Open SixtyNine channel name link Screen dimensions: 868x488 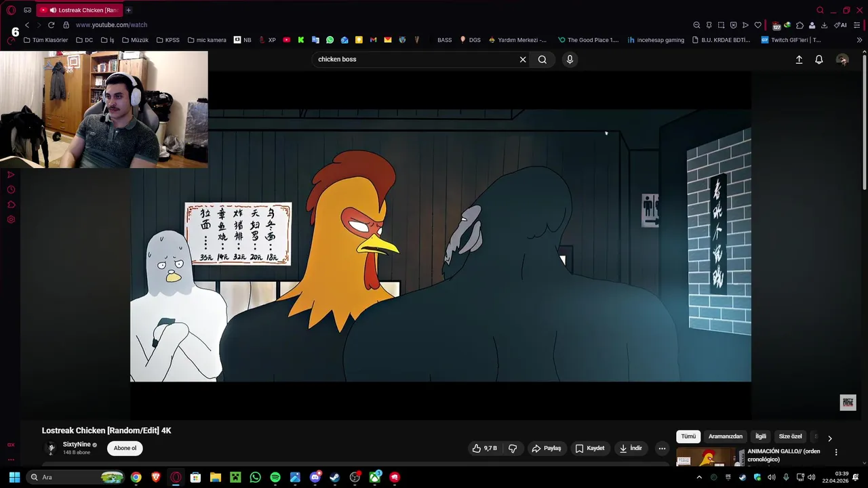tap(77, 445)
